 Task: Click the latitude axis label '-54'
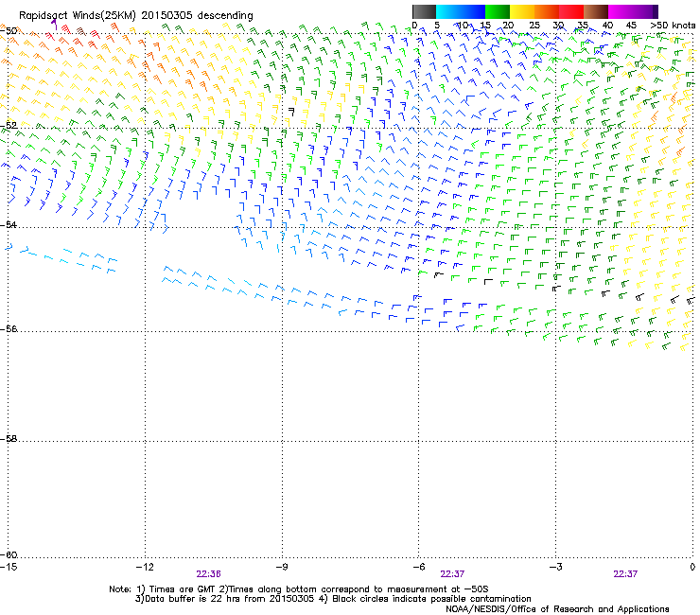coord(9,224)
